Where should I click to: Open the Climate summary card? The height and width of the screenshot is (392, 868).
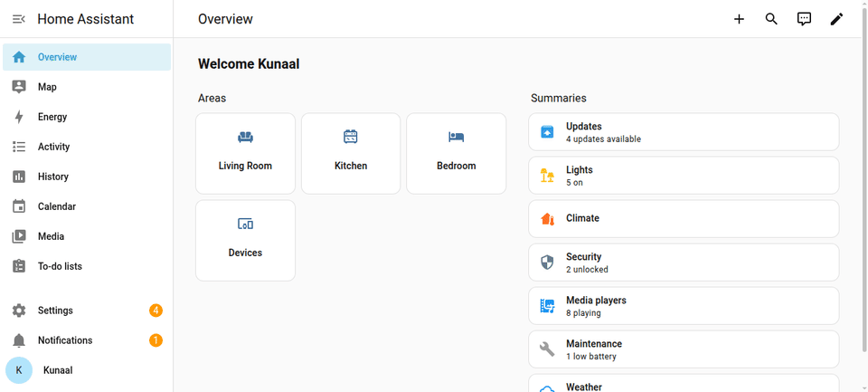[x=684, y=219]
